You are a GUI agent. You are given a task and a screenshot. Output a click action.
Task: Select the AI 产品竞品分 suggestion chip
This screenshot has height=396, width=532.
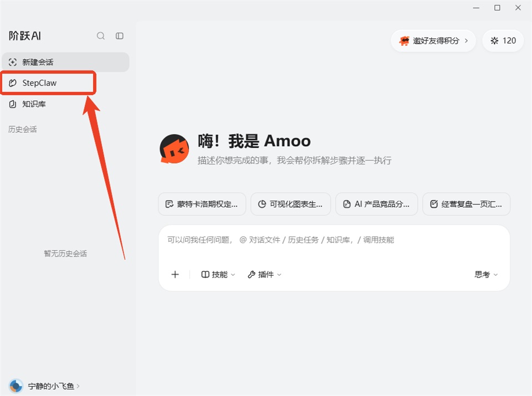(x=376, y=204)
